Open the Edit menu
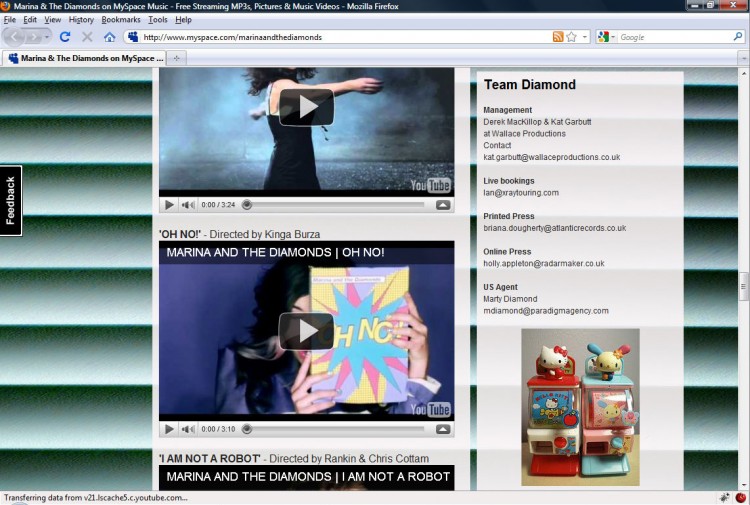Image resolution: width=750 pixels, height=505 pixels. (x=30, y=20)
